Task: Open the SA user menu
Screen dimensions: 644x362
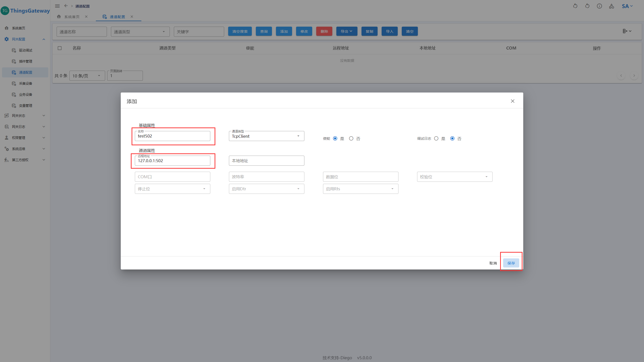Action: coord(627,6)
